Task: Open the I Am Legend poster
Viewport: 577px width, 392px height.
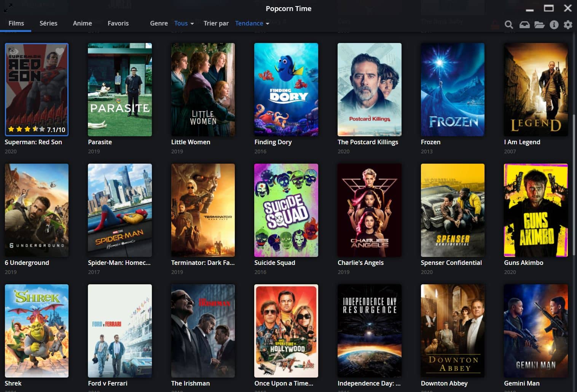Action: click(x=536, y=89)
